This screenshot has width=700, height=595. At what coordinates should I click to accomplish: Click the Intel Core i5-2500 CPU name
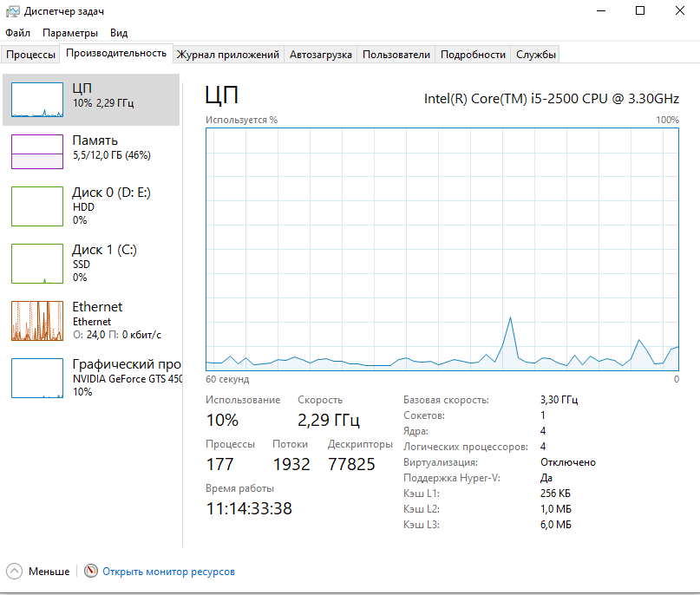coord(552,99)
